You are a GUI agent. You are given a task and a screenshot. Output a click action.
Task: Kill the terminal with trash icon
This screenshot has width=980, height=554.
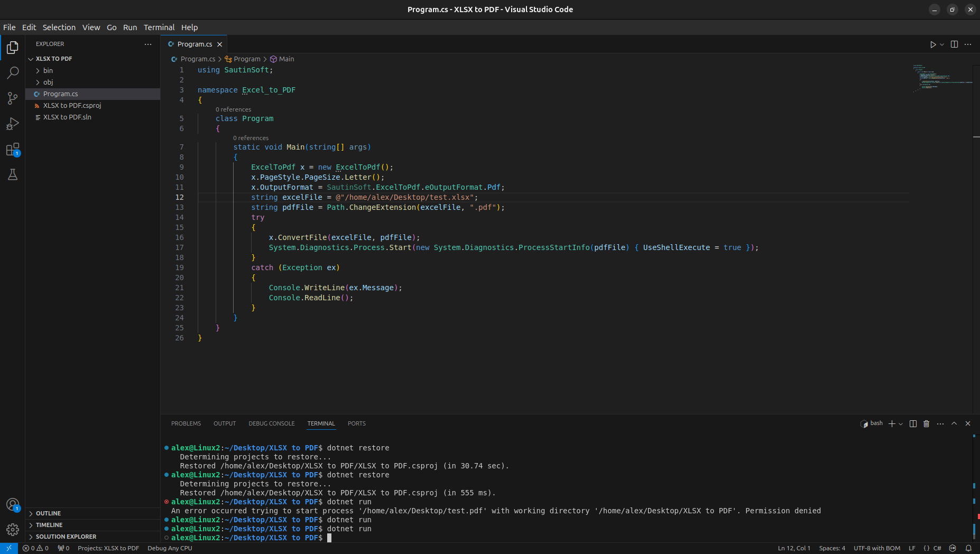[926, 423]
